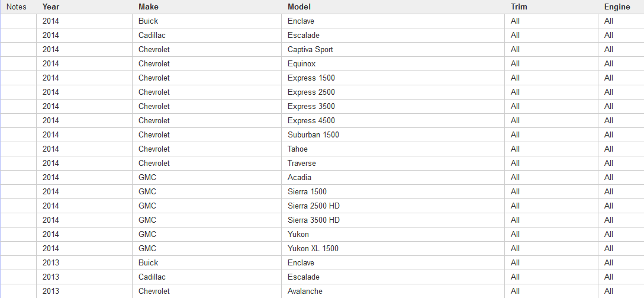644x298 pixels.
Task: Select the Trim column header
Action: (x=519, y=7)
